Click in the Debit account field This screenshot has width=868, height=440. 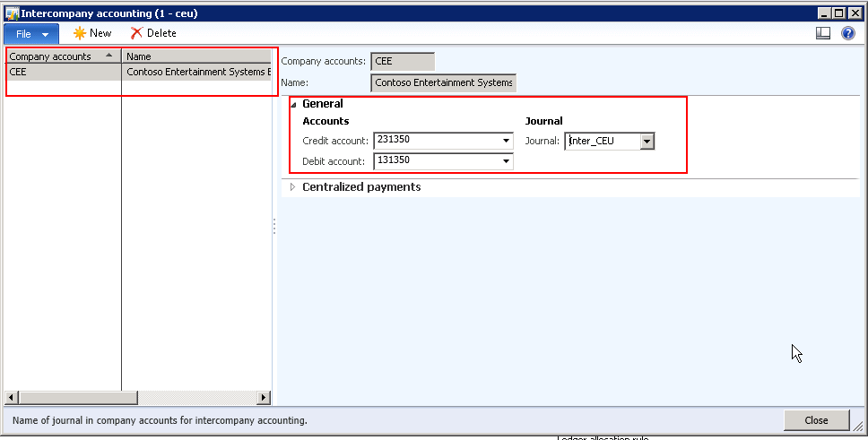pyautogui.click(x=436, y=161)
